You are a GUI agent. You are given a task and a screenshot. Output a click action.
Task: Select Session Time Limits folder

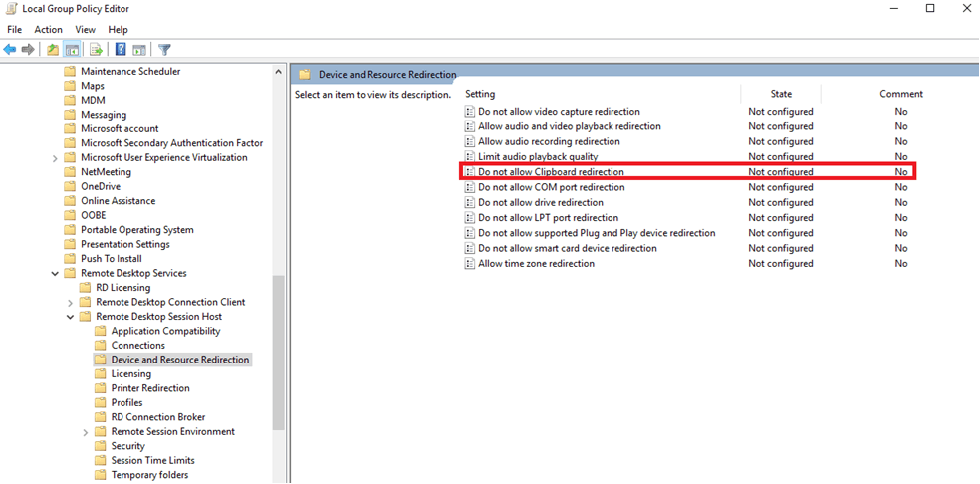coord(153,460)
